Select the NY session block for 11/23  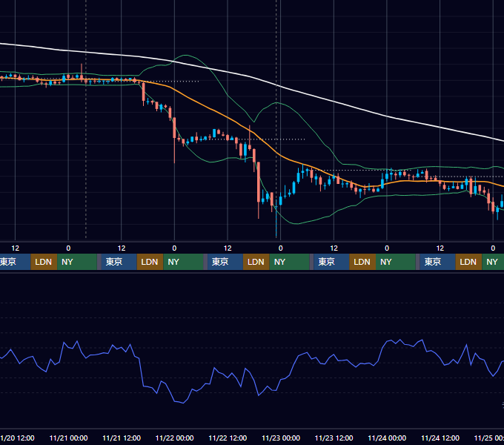point(396,262)
